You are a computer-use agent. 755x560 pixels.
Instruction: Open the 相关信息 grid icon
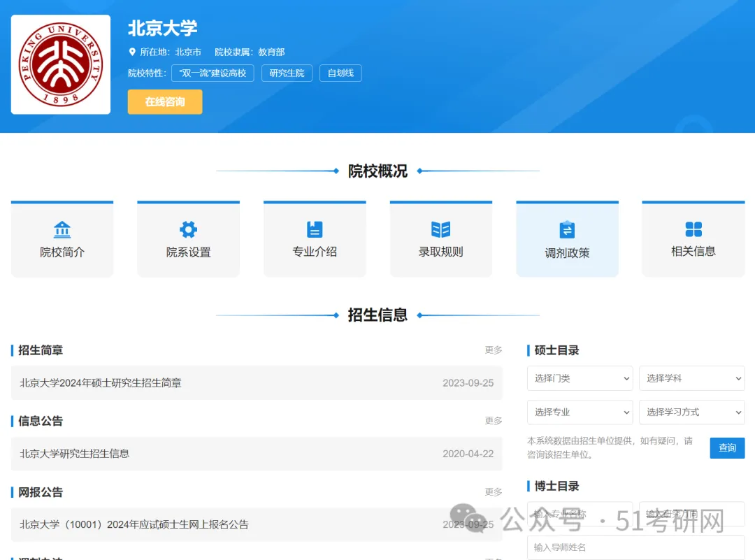click(693, 230)
